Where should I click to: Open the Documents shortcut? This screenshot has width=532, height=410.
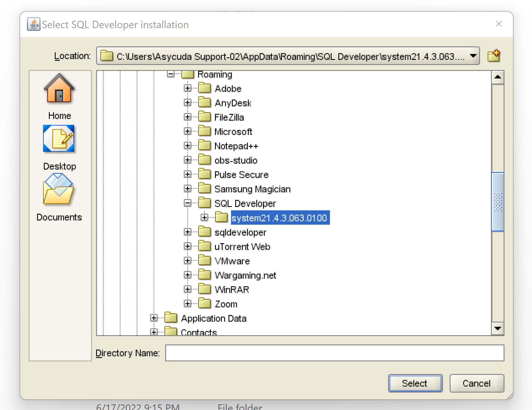click(59, 197)
